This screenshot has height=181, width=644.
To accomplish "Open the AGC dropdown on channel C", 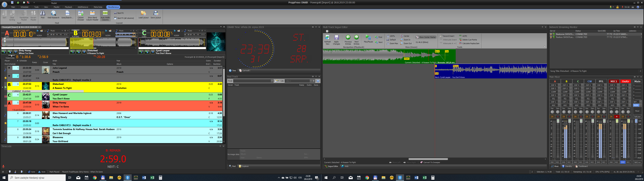I will 582,105.
